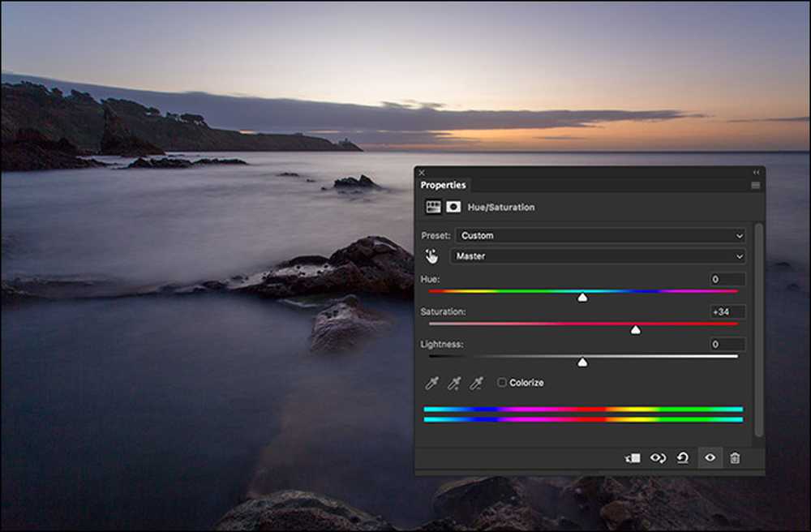Click the Saturation slider handle
The height and width of the screenshot is (532, 811).
(636, 329)
